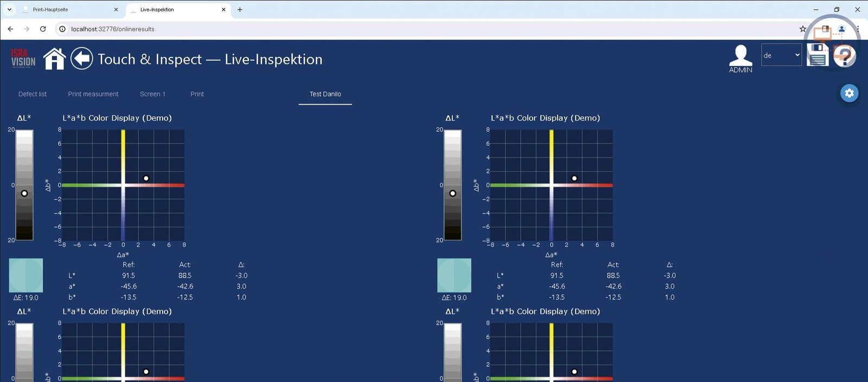Click the floppy disk save icon
868x382 pixels.
click(818, 55)
